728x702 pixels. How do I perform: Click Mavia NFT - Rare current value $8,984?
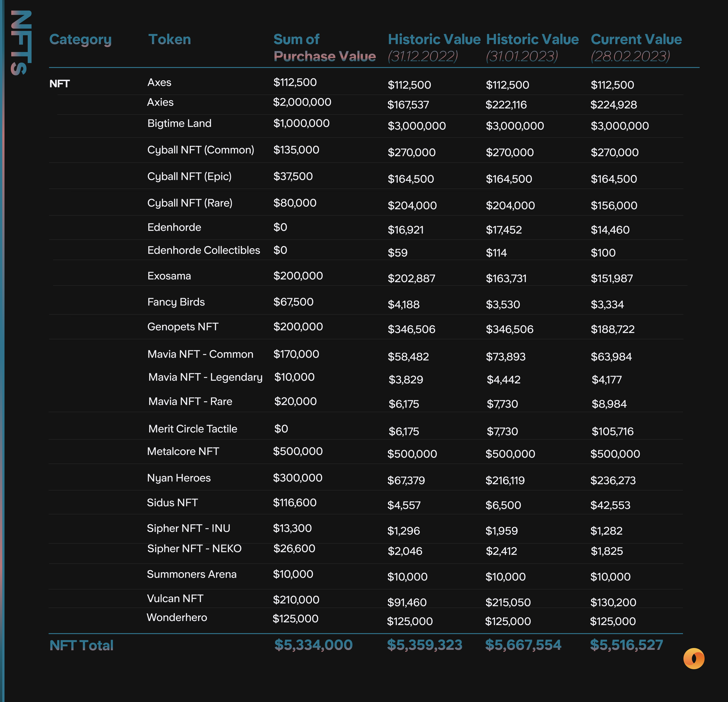[609, 404]
